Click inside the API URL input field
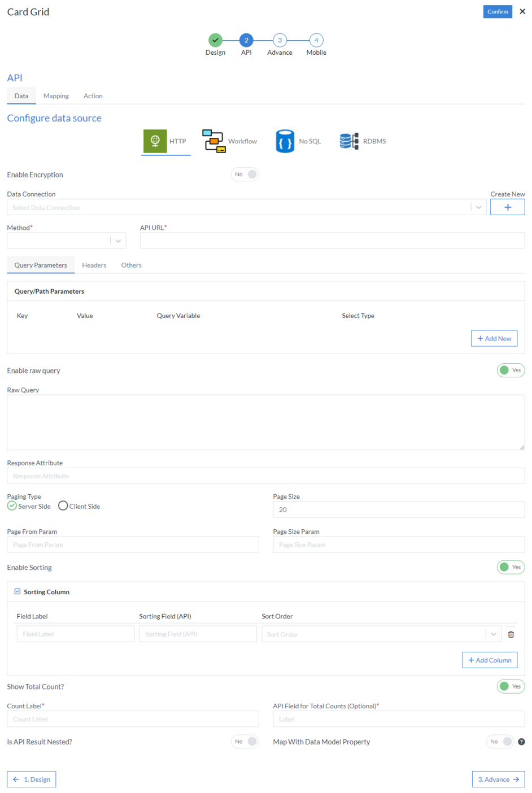This screenshot has height=793, width=532. (332, 240)
